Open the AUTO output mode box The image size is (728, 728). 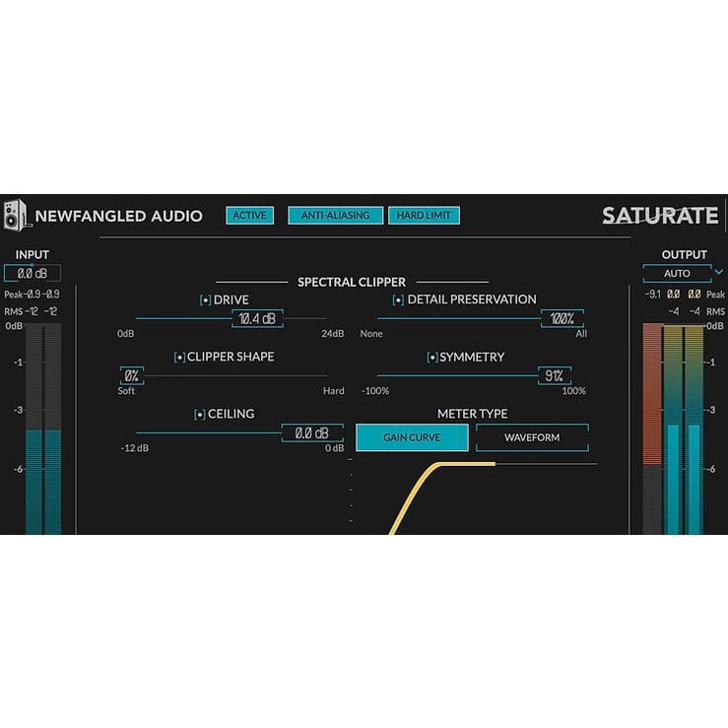[677, 274]
